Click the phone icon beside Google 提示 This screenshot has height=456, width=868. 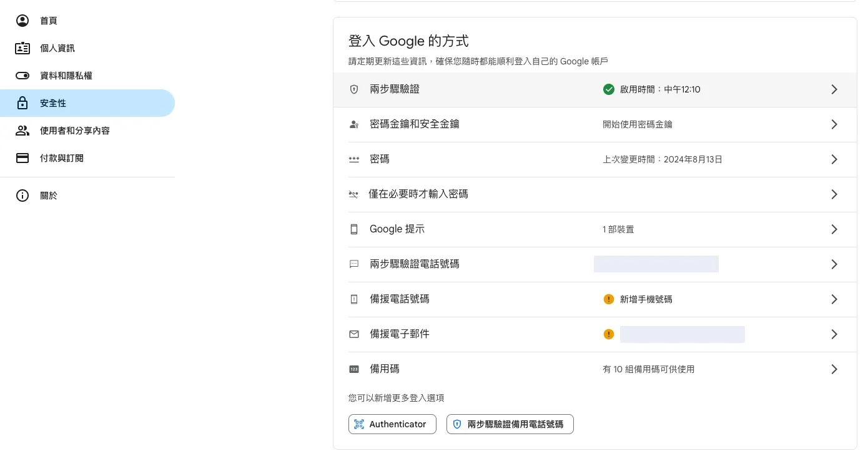click(x=354, y=229)
